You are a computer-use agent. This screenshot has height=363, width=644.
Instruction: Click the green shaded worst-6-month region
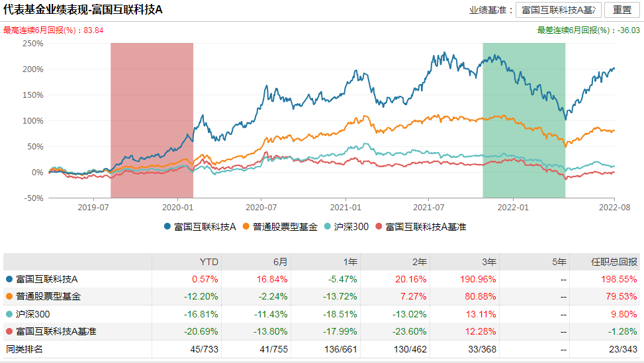pyautogui.click(x=524, y=119)
